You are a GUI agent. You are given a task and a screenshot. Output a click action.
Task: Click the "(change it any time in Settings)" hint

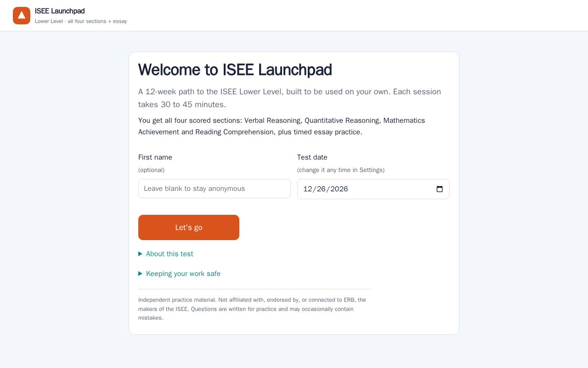pyautogui.click(x=341, y=170)
